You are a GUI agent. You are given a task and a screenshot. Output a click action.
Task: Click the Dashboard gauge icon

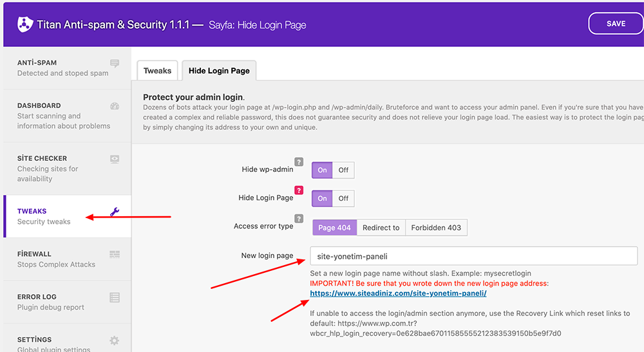pos(115,106)
